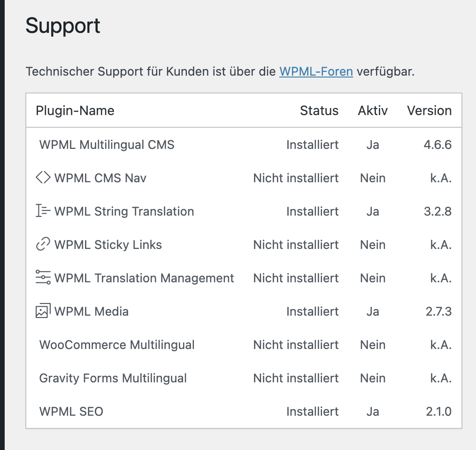Viewport: 476px width, 450px height.
Task: Open the WPML-Foren link
Action: (x=316, y=72)
